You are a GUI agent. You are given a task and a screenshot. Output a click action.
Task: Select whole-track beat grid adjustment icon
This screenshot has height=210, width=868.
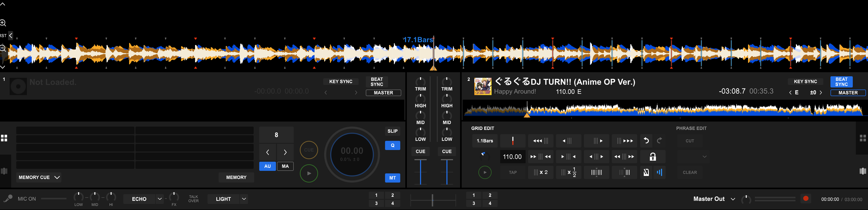tap(596, 173)
